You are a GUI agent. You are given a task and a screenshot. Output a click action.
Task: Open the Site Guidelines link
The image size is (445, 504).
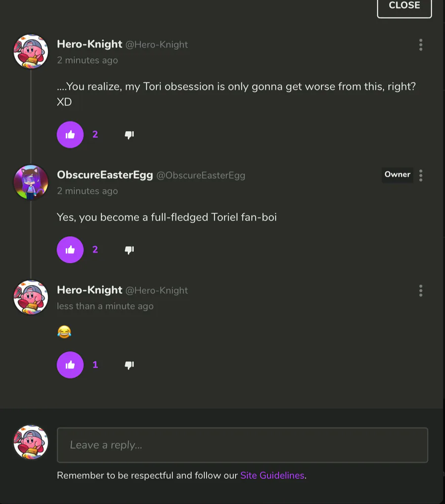(272, 475)
